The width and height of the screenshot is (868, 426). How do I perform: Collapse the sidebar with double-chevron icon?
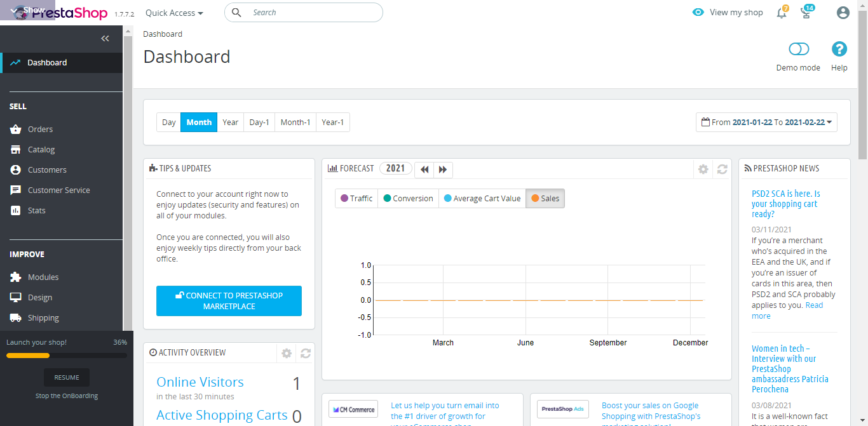click(x=105, y=39)
